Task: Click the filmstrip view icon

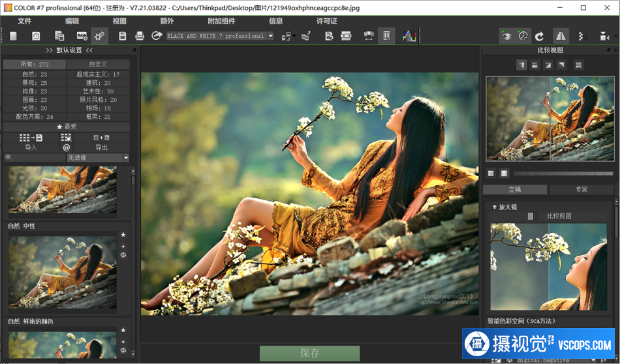Action: coord(346,36)
